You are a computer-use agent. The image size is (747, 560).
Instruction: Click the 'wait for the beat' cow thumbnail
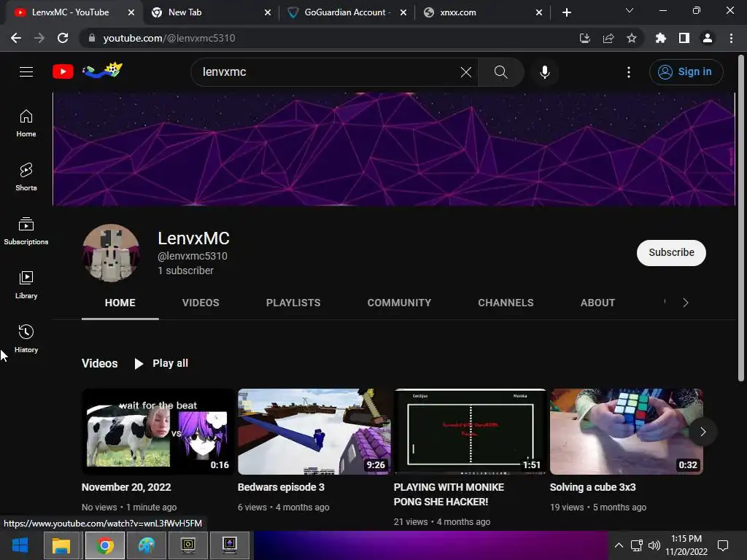[x=158, y=432]
